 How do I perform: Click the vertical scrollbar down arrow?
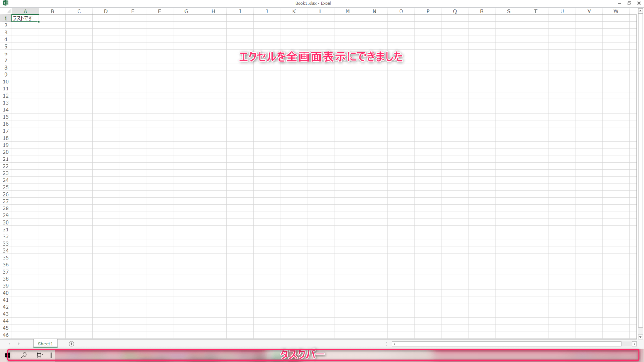(x=640, y=337)
